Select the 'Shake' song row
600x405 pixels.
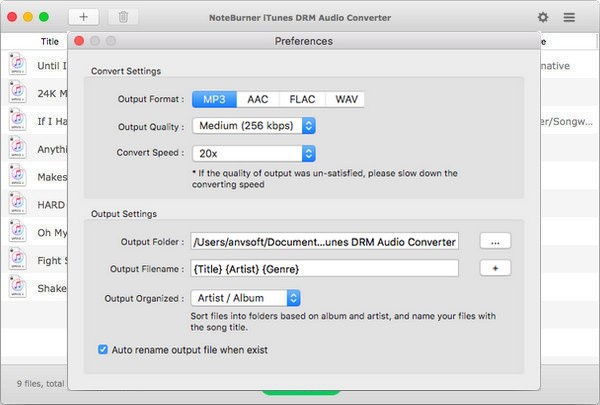(x=34, y=287)
